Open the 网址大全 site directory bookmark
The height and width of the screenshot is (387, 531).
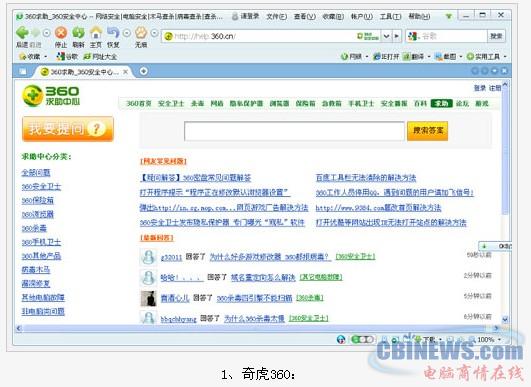100,57
